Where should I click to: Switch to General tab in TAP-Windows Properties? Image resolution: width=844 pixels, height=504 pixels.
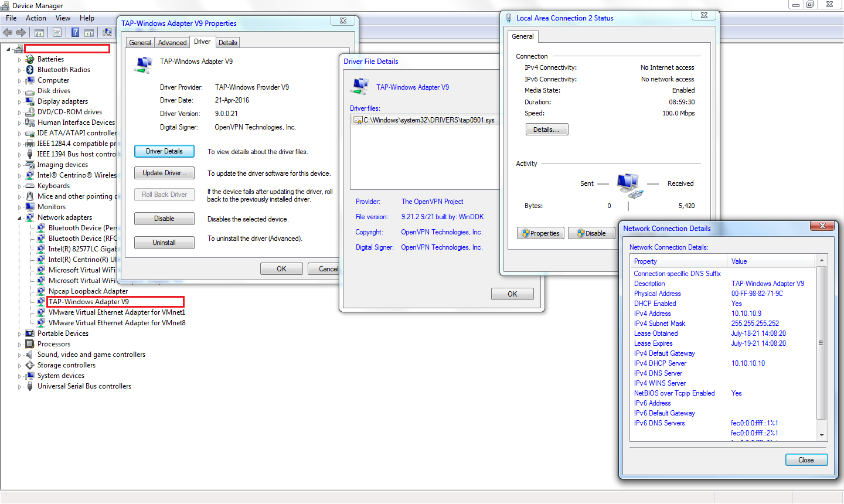[x=140, y=43]
